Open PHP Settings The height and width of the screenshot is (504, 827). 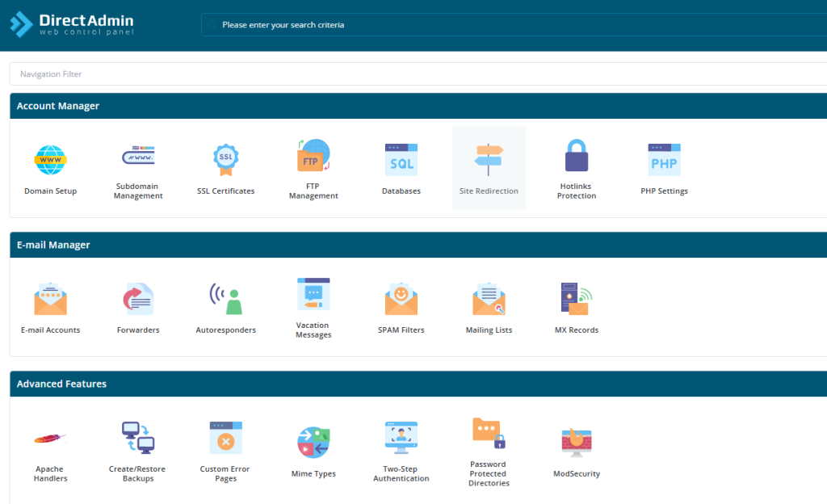tap(664, 161)
